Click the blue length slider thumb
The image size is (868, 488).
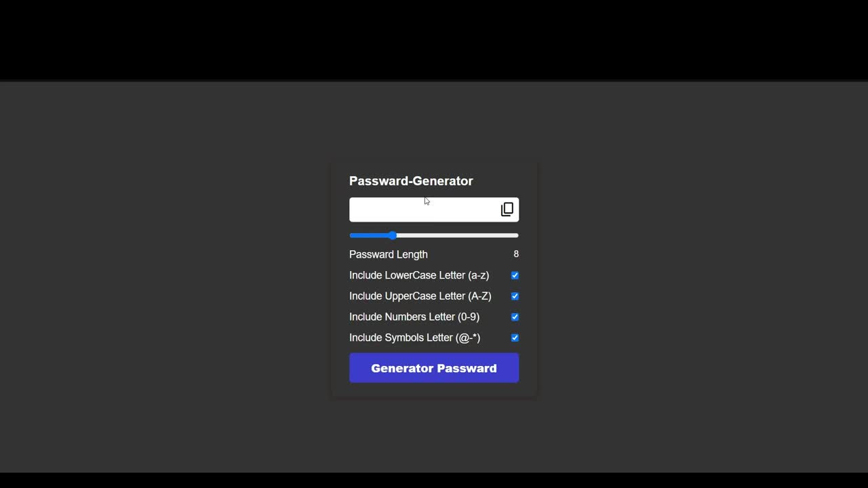coord(393,235)
